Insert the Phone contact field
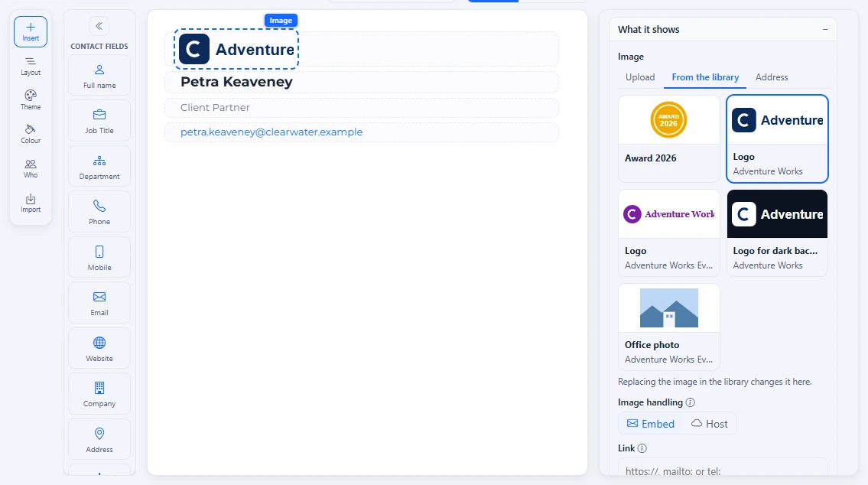 click(99, 211)
